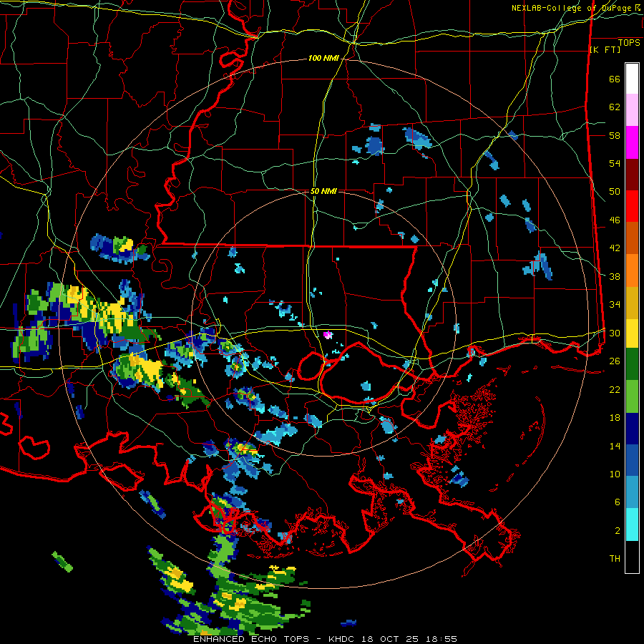
Task: Click the dark green 26 kft swatch
Action: 632,364
